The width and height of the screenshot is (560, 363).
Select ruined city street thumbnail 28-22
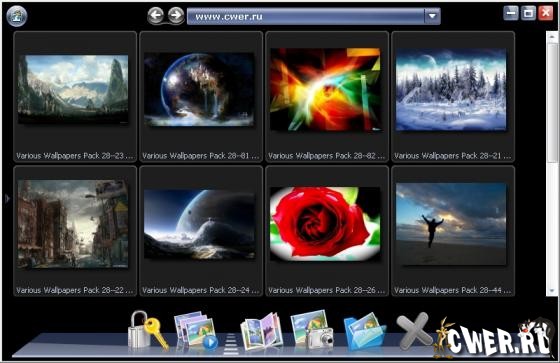coord(73,224)
